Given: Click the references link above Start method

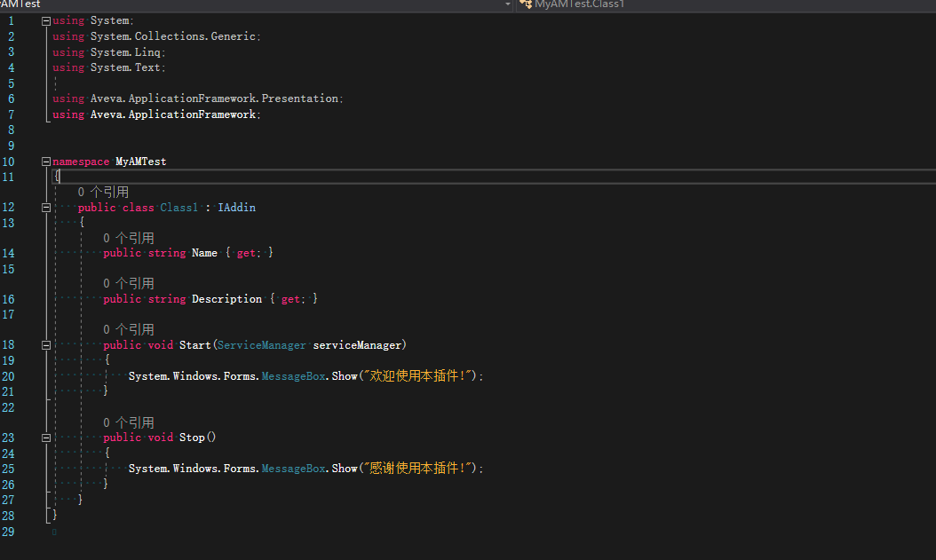Looking at the screenshot, I should click(129, 330).
